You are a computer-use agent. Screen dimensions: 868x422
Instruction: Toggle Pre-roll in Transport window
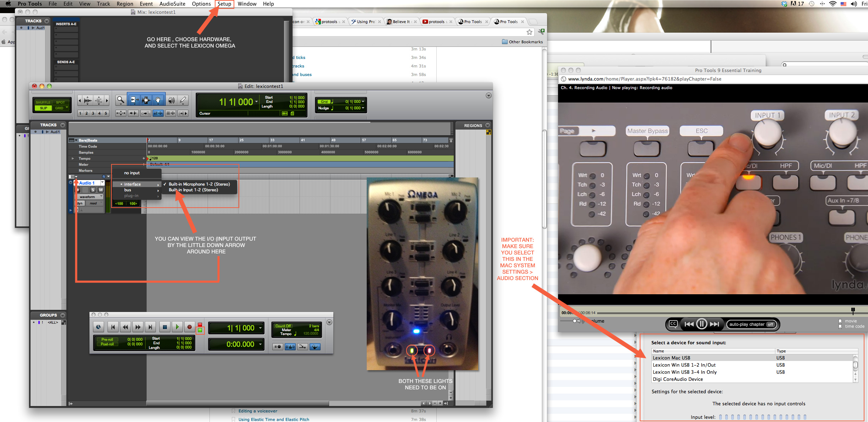coord(107,339)
